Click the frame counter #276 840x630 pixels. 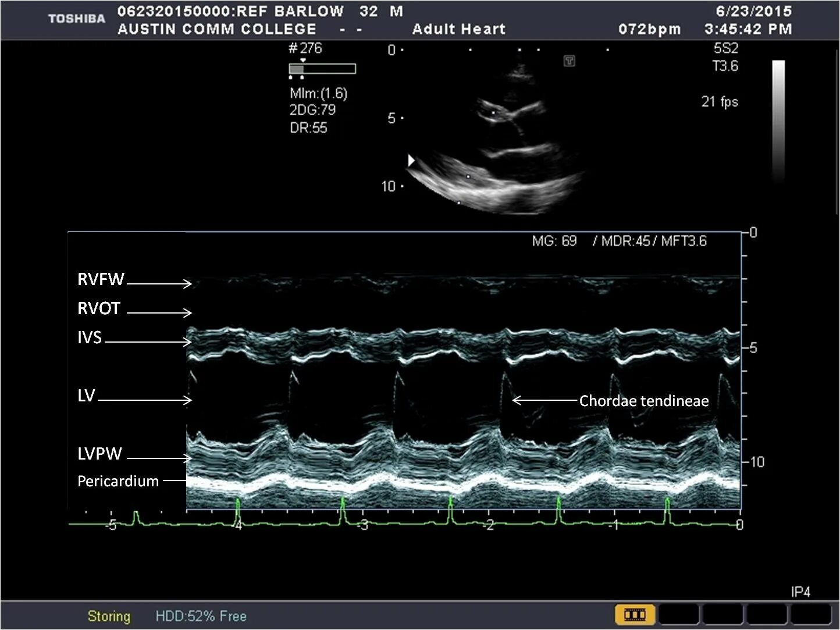[x=305, y=48]
